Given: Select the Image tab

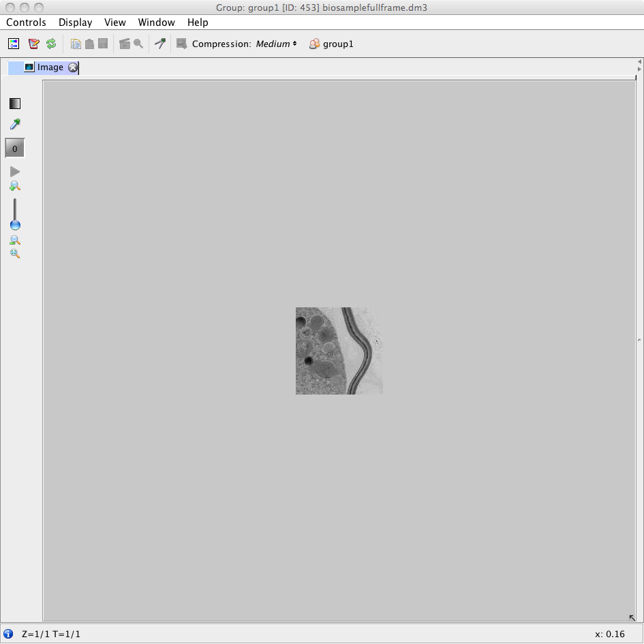Looking at the screenshot, I should click(x=44, y=67).
